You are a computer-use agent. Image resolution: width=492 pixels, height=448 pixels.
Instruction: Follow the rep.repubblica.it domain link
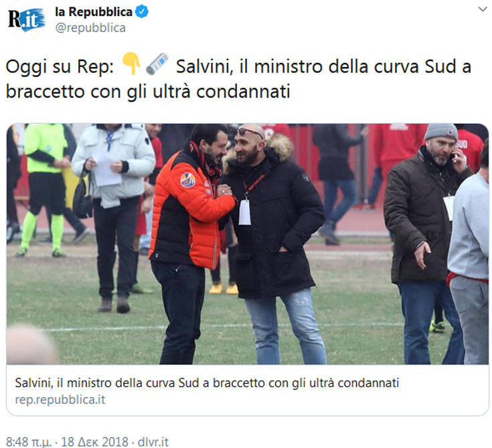tap(60, 400)
